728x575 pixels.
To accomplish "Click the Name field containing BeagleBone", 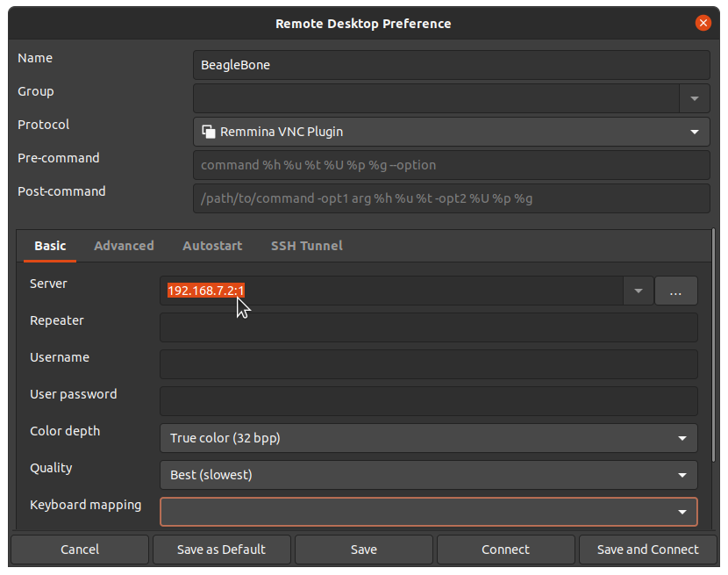I will tap(451, 65).
